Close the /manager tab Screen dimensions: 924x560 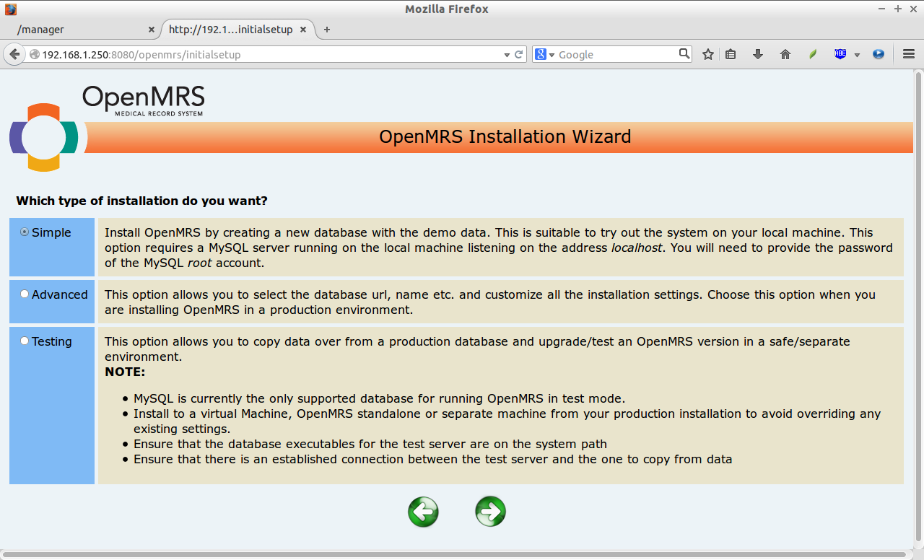point(151,30)
